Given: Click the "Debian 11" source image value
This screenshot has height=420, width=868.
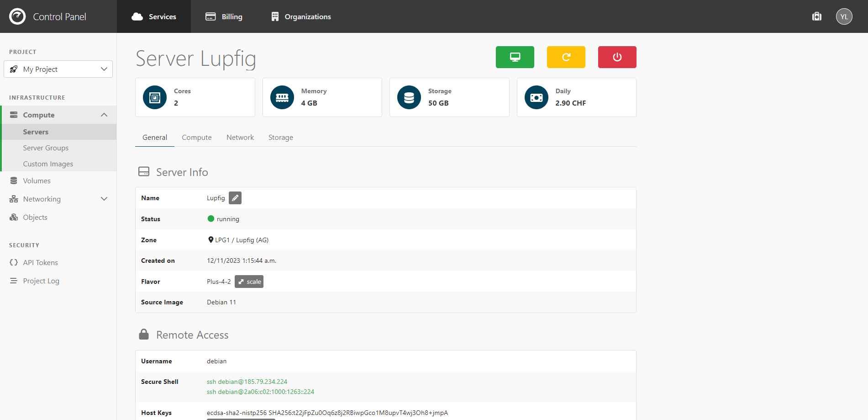Looking at the screenshot, I should [x=221, y=302].
